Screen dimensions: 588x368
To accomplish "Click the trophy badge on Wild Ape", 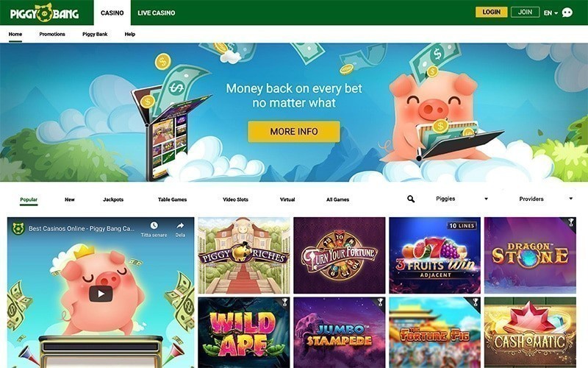I will [284, 302].
